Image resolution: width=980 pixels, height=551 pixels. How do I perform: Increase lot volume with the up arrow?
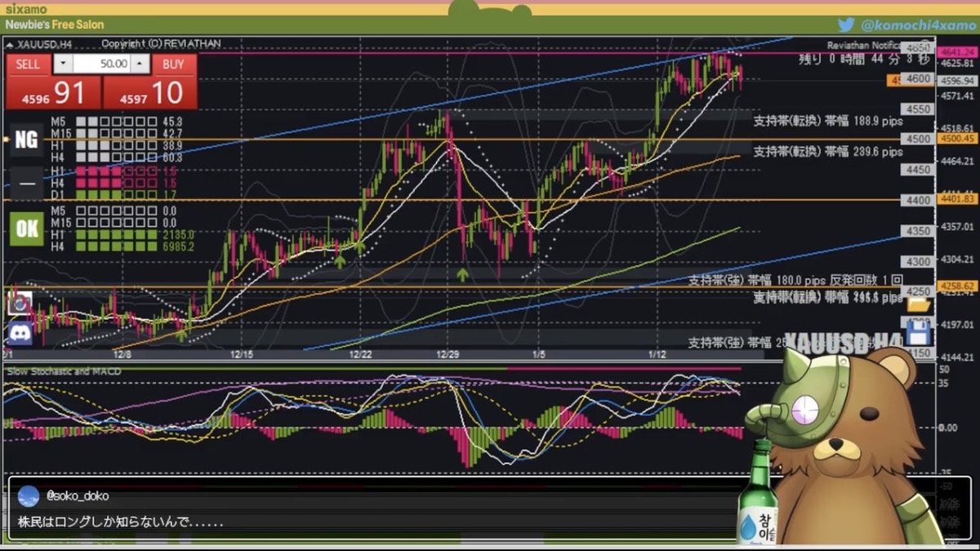[140, 64]
